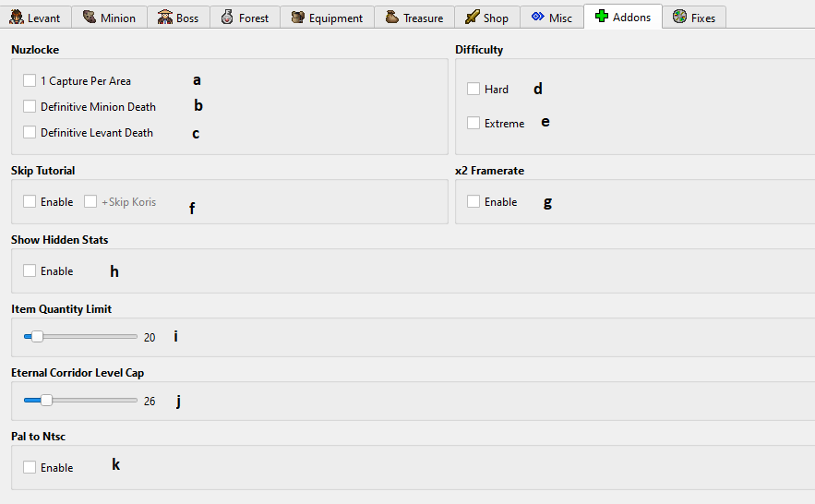Viewport: 815px width, 504px height.
Task: Toggle Definitive Minion Death option
Action: (30, 107)
